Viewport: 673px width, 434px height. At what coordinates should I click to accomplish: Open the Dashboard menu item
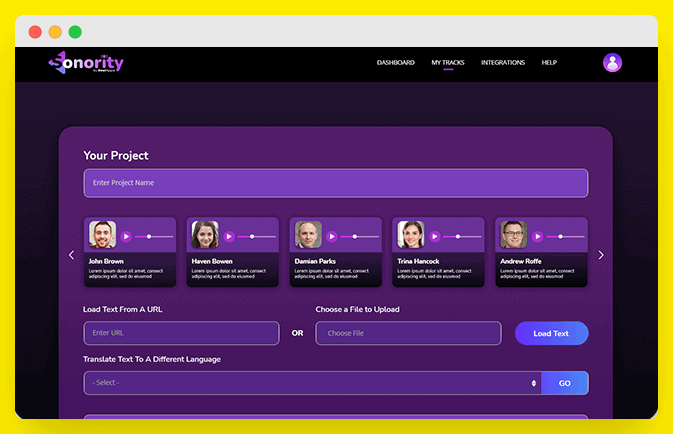[396, 63]
